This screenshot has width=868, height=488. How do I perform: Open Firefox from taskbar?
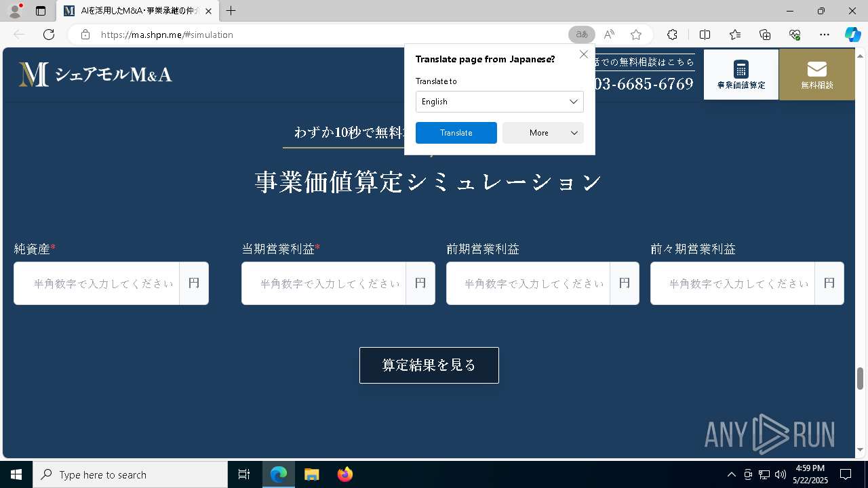tap(344, 474)
